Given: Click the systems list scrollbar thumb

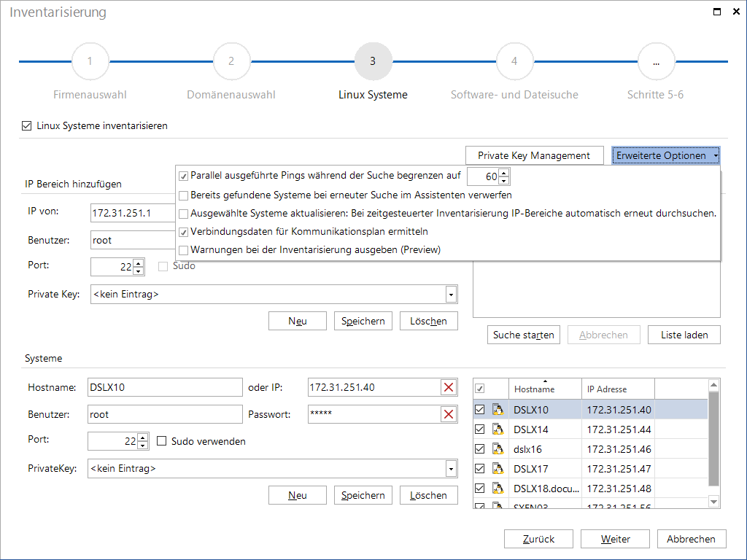Looking at the screenshot, I should [x=713, y=438].
